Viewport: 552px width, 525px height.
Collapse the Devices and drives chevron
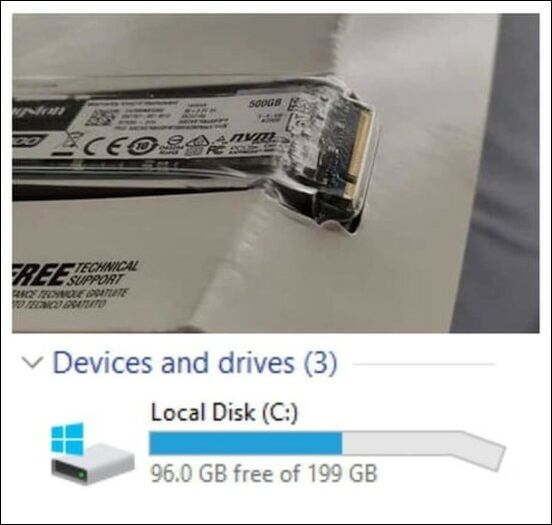[x=33, y=363]
